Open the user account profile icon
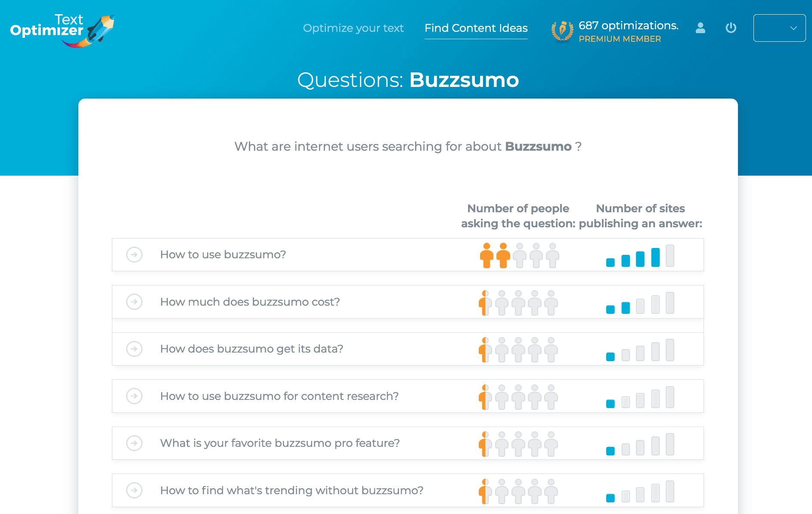The width and height of the screenshot is (812, 514). [x=700, y=28]
